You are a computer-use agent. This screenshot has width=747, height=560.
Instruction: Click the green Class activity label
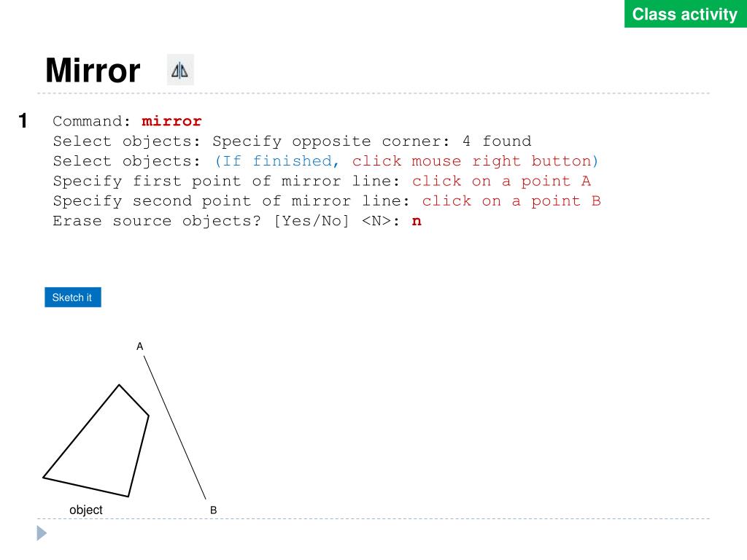[685, 14]
